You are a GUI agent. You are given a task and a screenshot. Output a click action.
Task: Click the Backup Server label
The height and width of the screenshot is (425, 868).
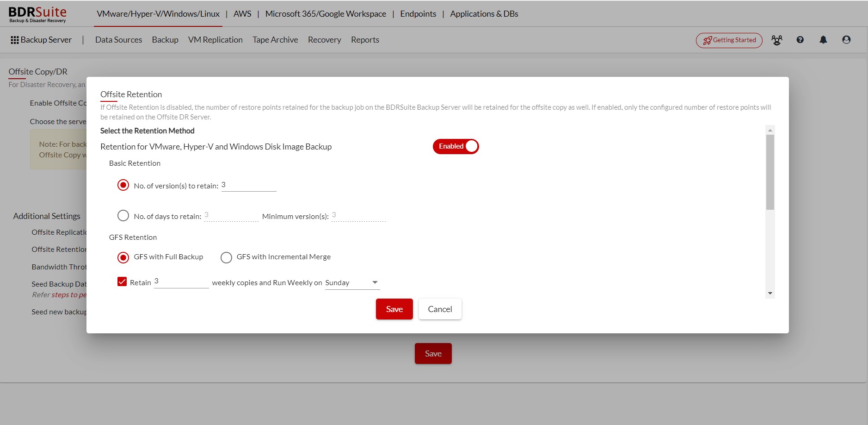pyautogui.click(x=46, y=40)
